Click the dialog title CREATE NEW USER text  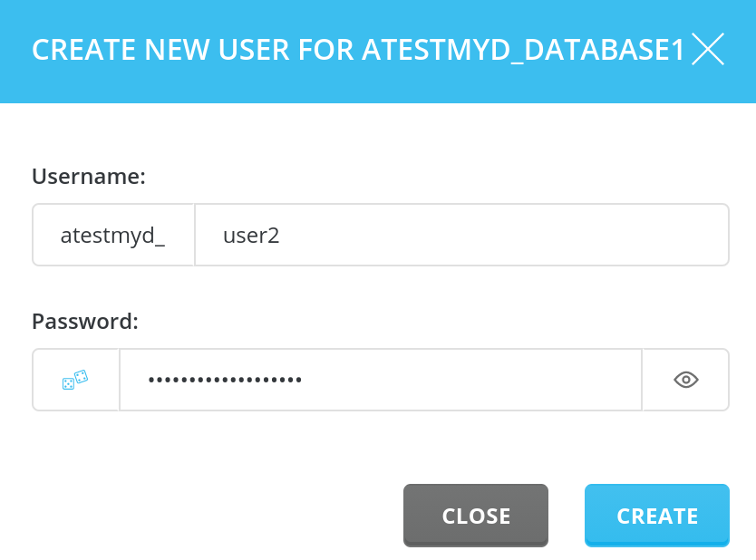(x=358, y=50)
